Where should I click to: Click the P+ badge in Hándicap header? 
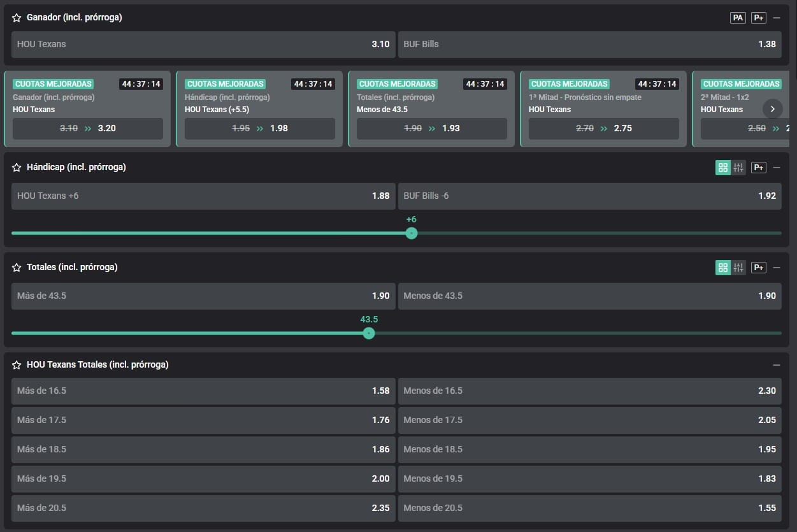[758, 168]
